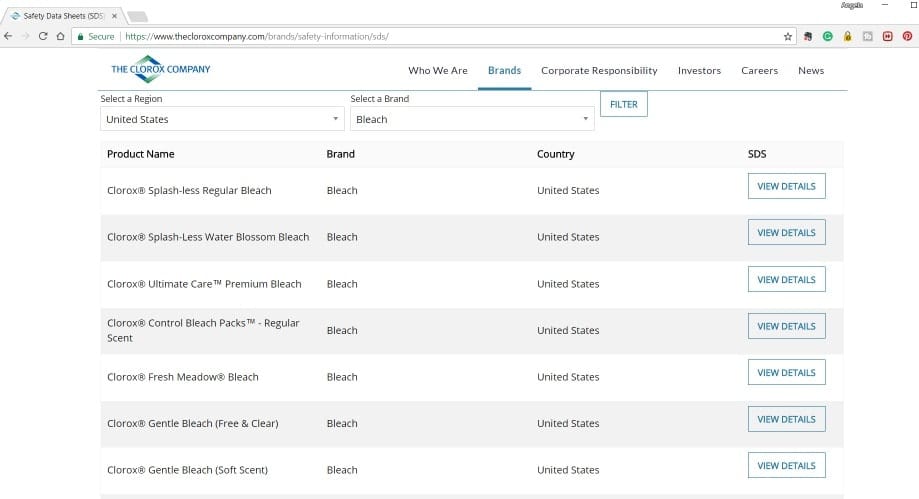This screenshot has width=919, height=499.
Task: Open Corporate Responsibility menu
Action: pos(599,70)
